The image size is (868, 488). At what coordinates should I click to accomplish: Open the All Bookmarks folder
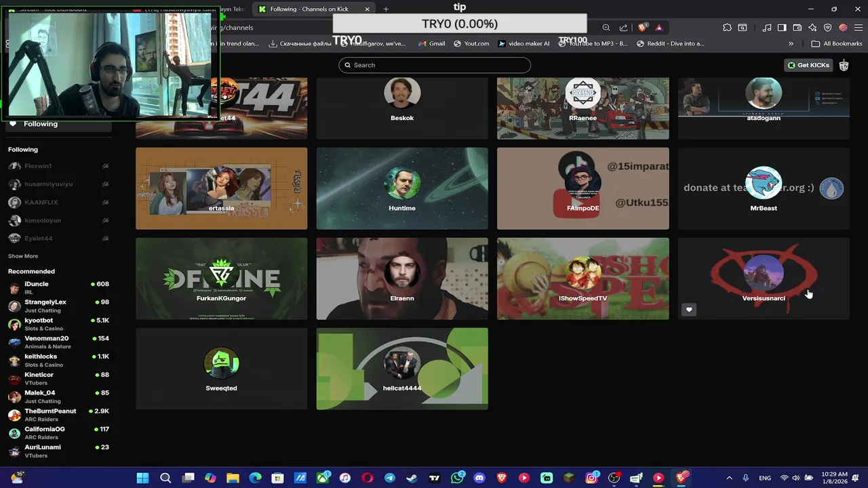837,43
